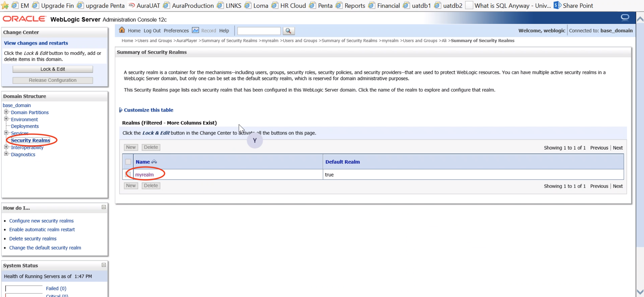
Task: Open the Upgrade Fin bookmark
Action: pos(53,5)
